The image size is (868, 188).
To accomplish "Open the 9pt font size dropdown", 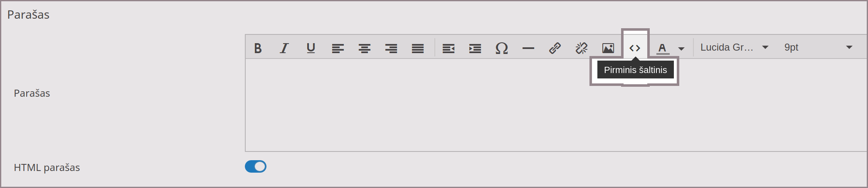I will pyautogui.click(x=818, y=47).
